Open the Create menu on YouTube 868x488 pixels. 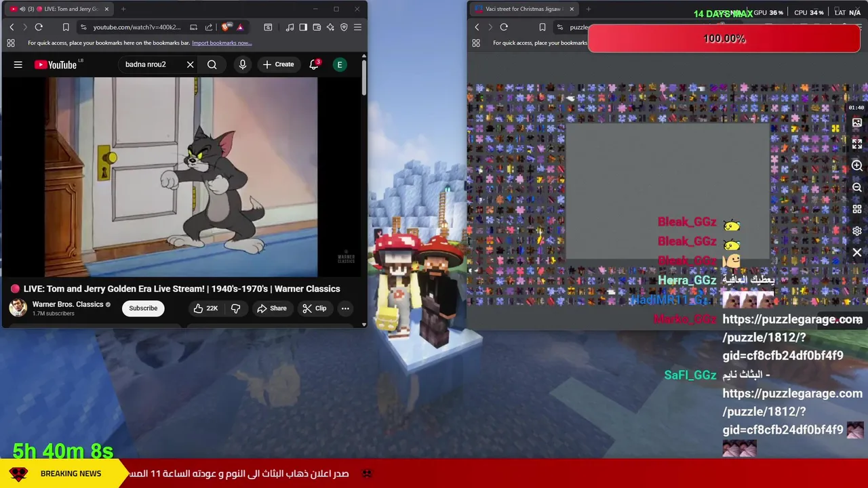(279, 64)
